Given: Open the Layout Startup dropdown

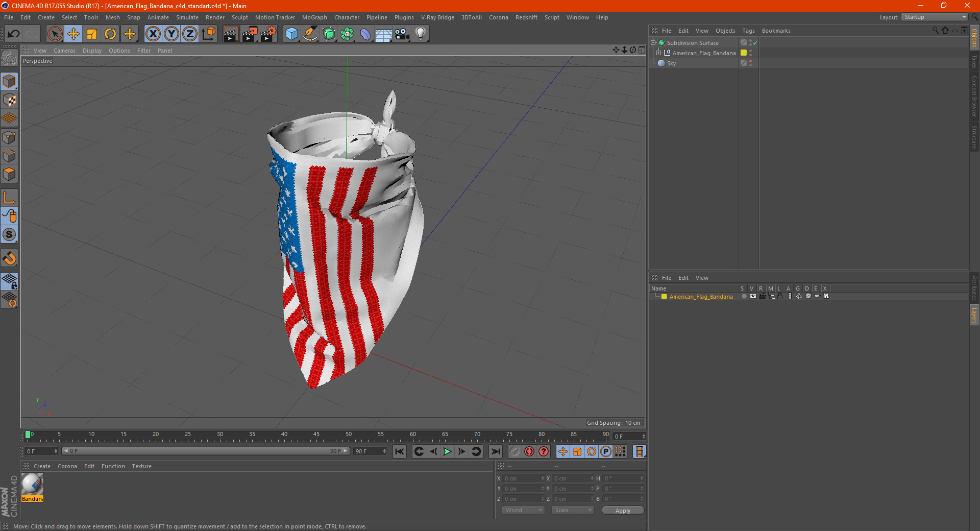Looking at the screenshot, I should (x=935, y=17).
